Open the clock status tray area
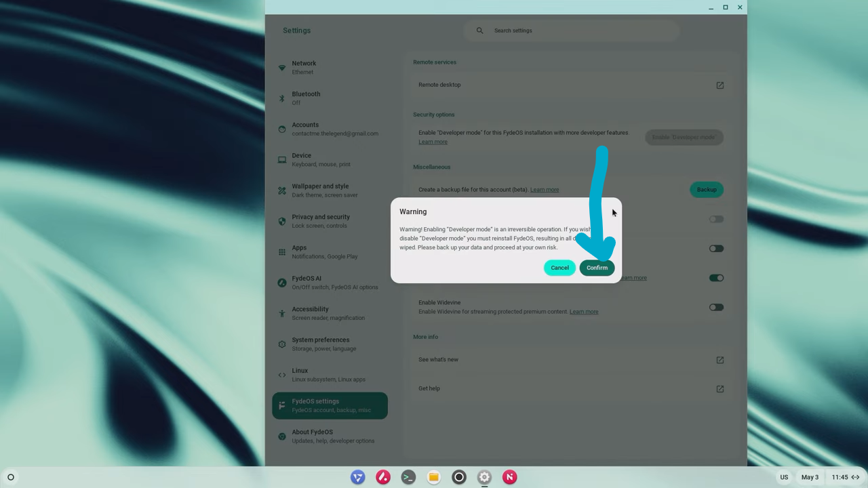The width and height of the screenshot is (868, 488). (x=845, y=477)
